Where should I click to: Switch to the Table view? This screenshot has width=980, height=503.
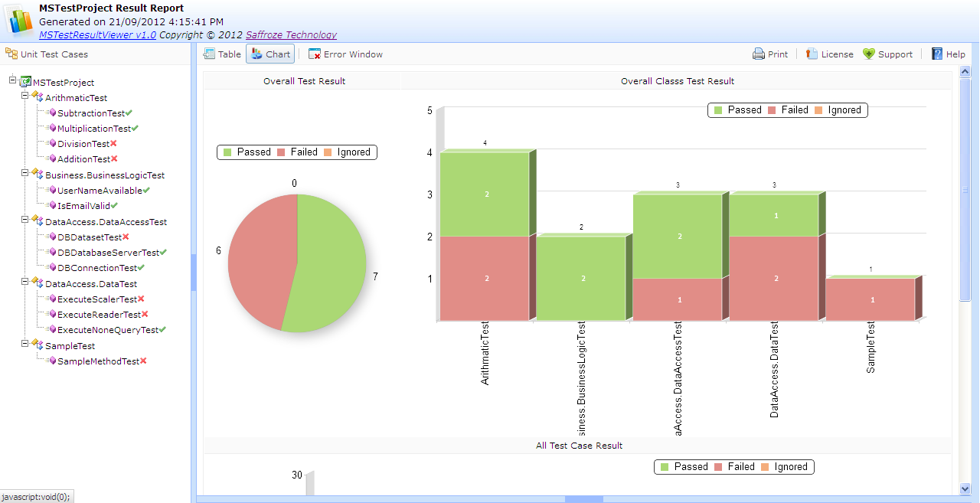click(222, 54)
